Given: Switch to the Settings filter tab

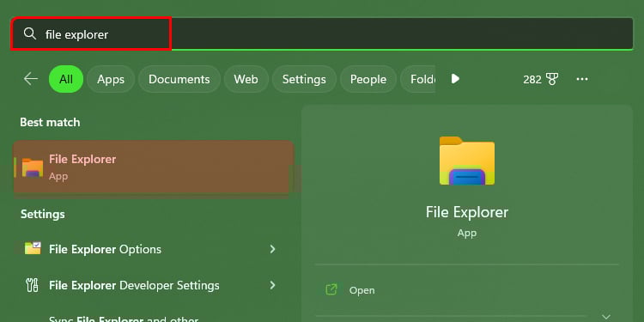Looking at the screenshot, I should (x=304, y=79).
